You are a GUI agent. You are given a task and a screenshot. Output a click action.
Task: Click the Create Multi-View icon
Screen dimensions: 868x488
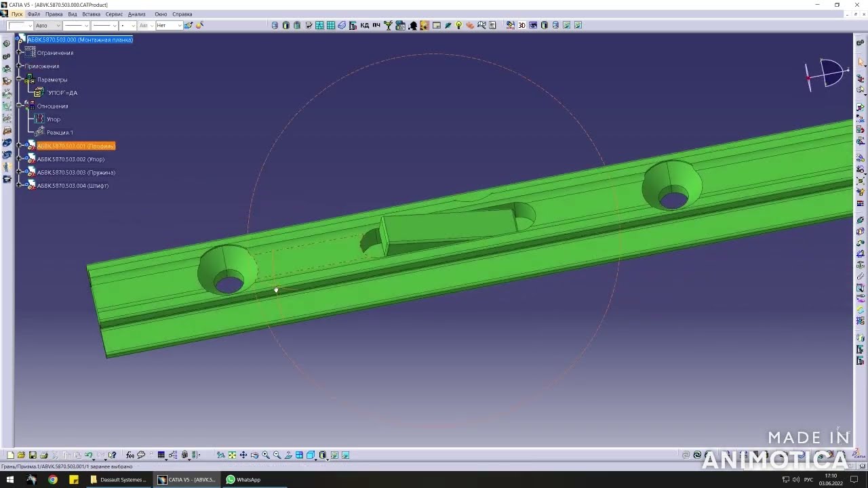click(x=299, y=455)
